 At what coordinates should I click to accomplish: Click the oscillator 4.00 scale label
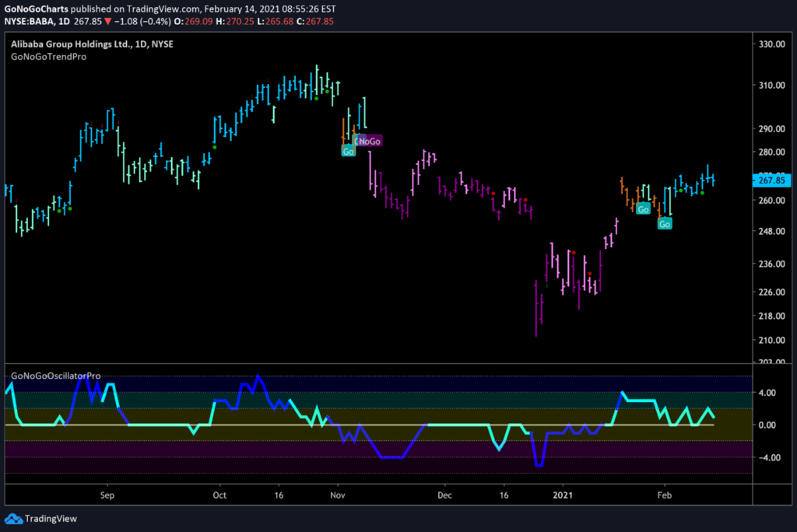pyautogui.click(x=767, y=393)
